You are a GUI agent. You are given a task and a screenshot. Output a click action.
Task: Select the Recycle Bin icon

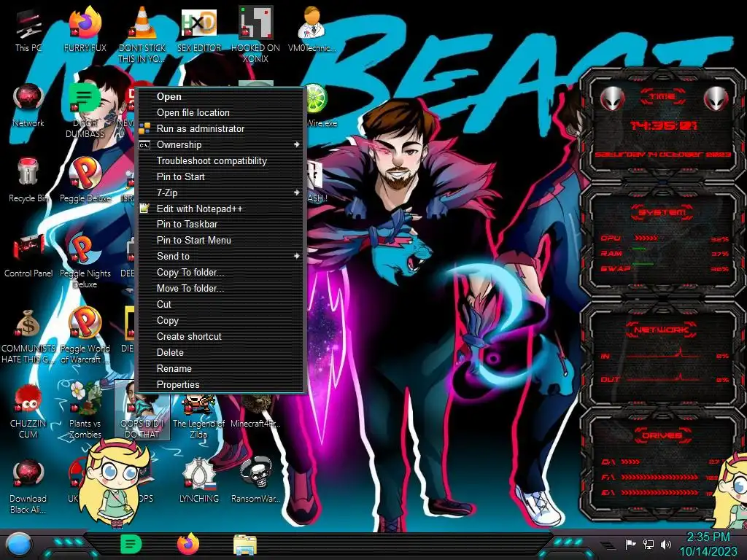click(28, 180)
